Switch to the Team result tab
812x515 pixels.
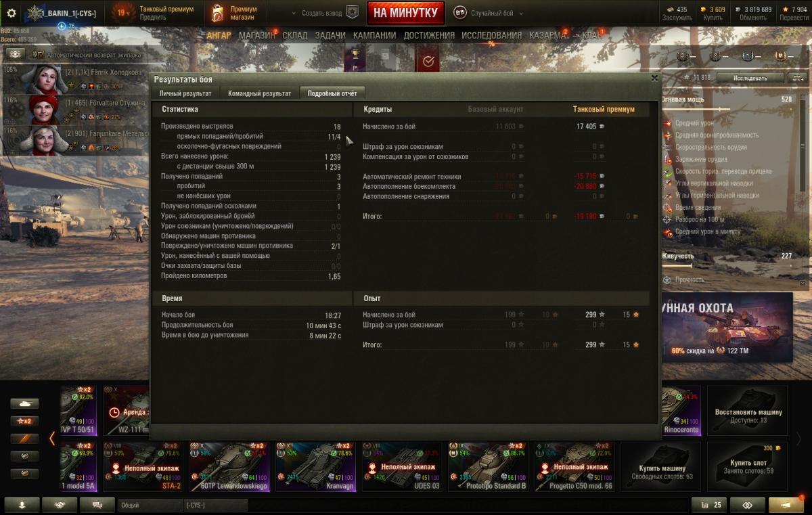tap(259, 93)
